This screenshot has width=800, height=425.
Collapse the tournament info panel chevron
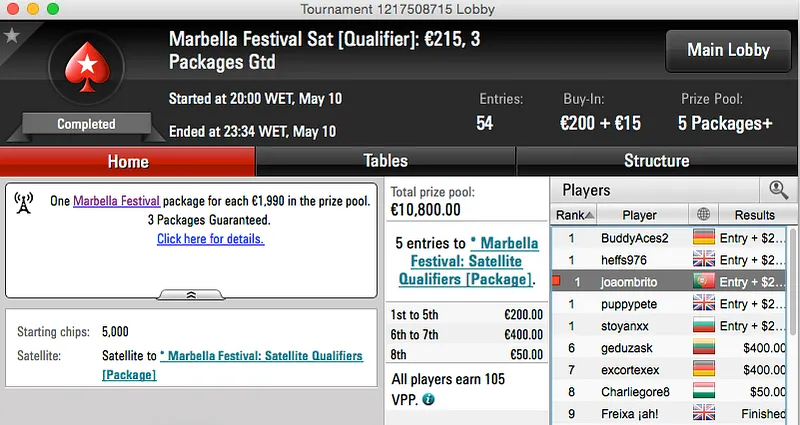tap(191, 294)
